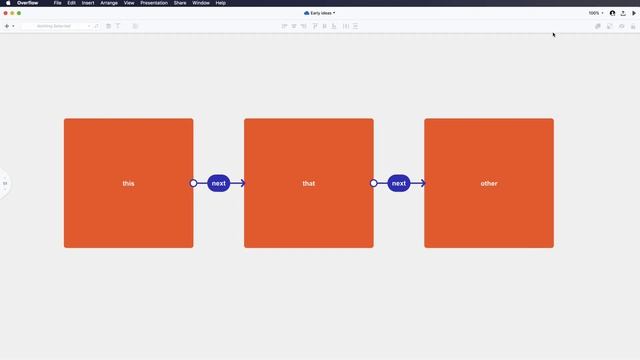Open the Share menu

[x=180, y=3]
